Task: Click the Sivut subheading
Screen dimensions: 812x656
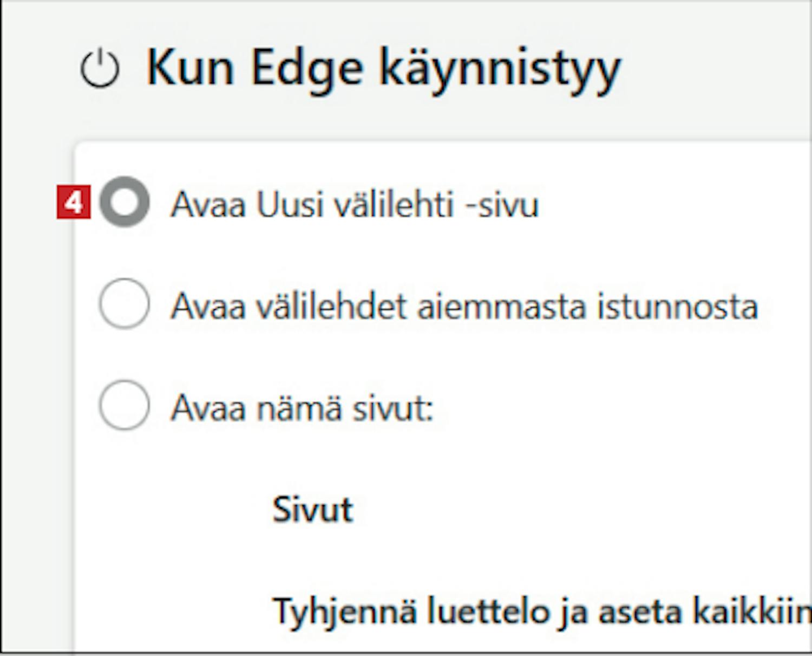Action: pos(313,510)
